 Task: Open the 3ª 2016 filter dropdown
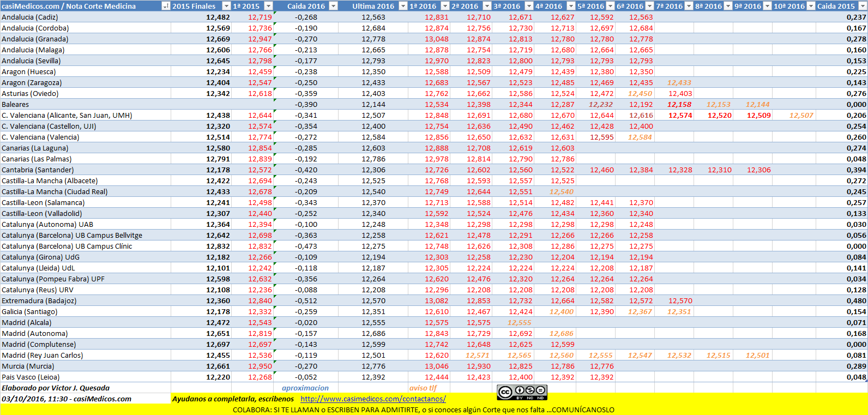[x=529, y=6]
